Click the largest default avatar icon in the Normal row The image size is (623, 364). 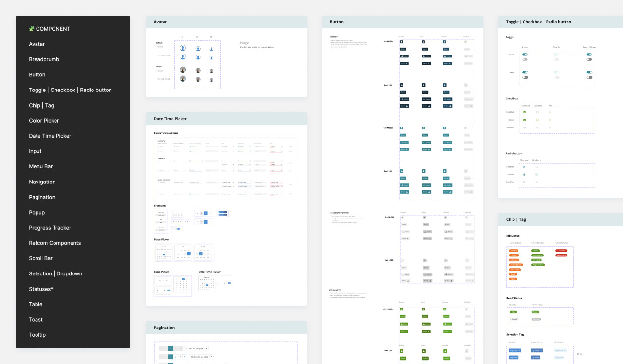tap(183, 48)
